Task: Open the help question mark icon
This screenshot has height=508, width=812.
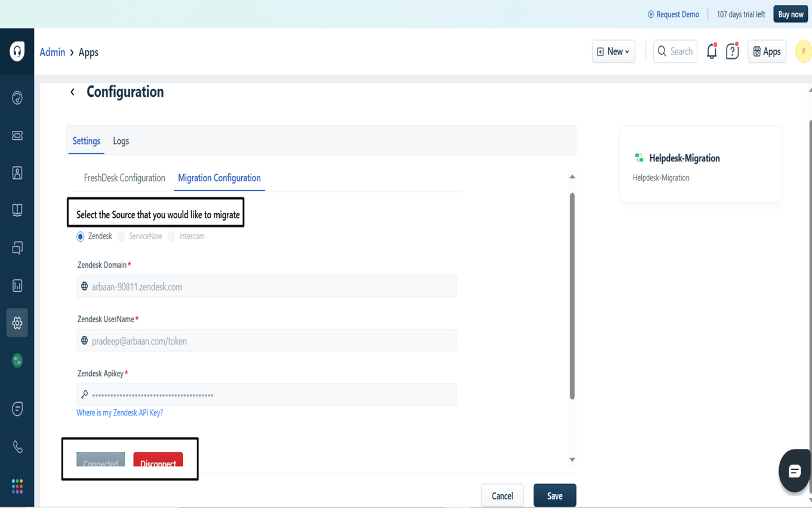Action: (x=732, y=51)
